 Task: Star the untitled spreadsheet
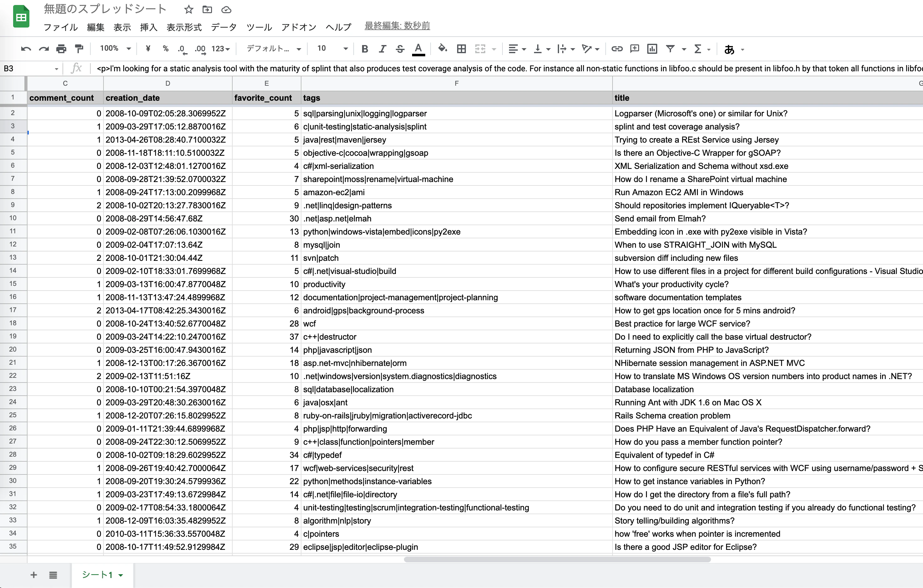click(188, 10)
